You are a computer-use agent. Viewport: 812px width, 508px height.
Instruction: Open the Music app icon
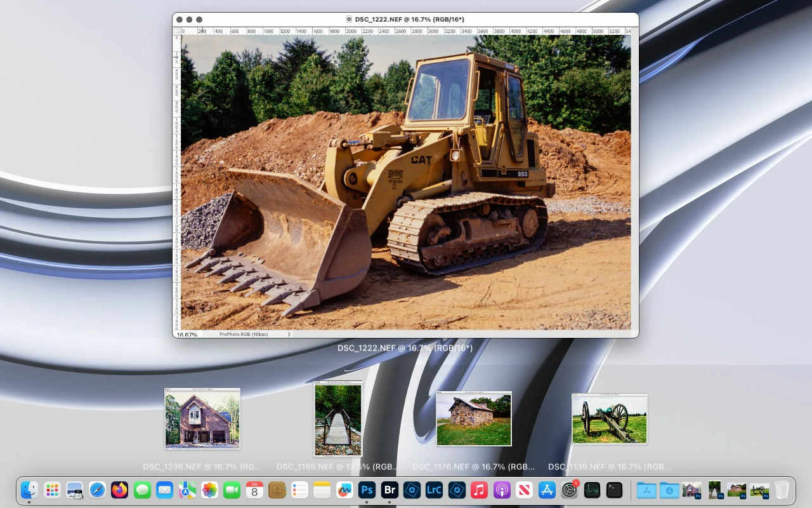pyautogui.click(x=480, y=490)
